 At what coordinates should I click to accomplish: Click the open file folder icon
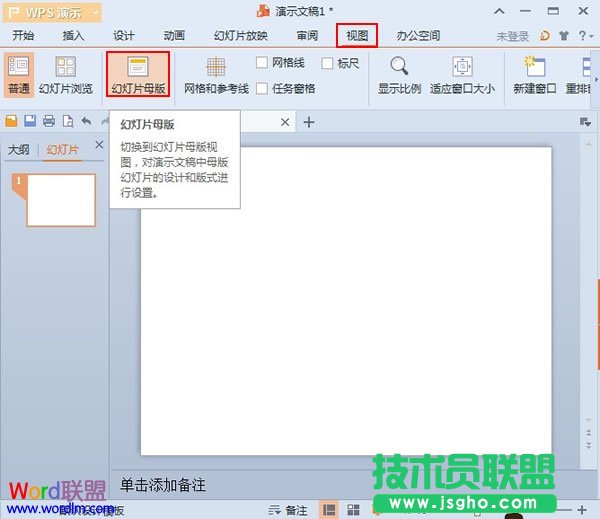pos(11,121)
